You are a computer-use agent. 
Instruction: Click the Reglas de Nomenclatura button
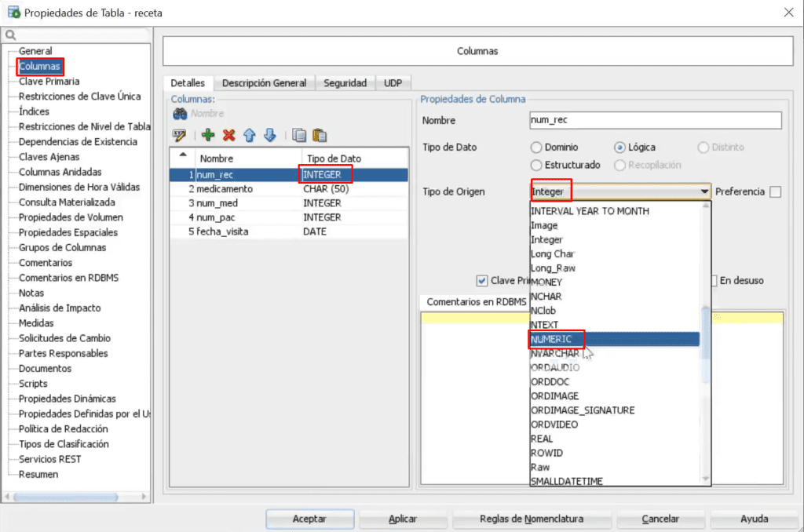click(532, 519)
